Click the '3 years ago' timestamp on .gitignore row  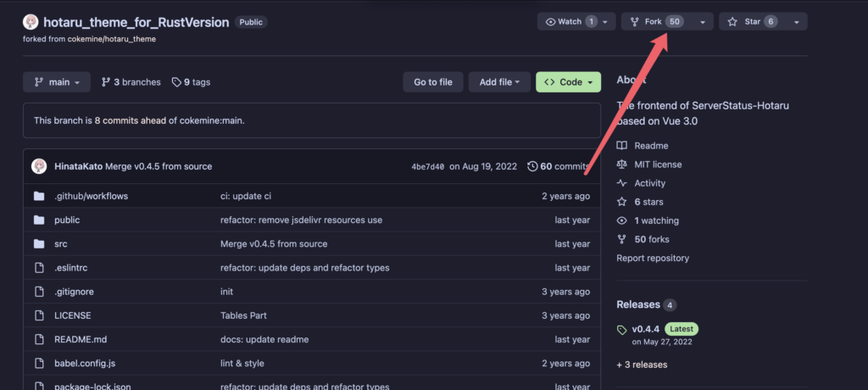(565, 292)
